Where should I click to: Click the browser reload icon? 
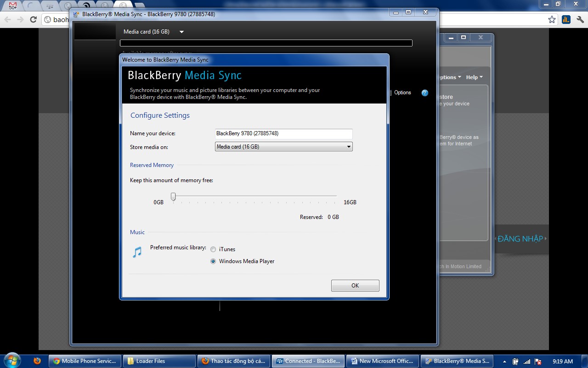(33, 19)
